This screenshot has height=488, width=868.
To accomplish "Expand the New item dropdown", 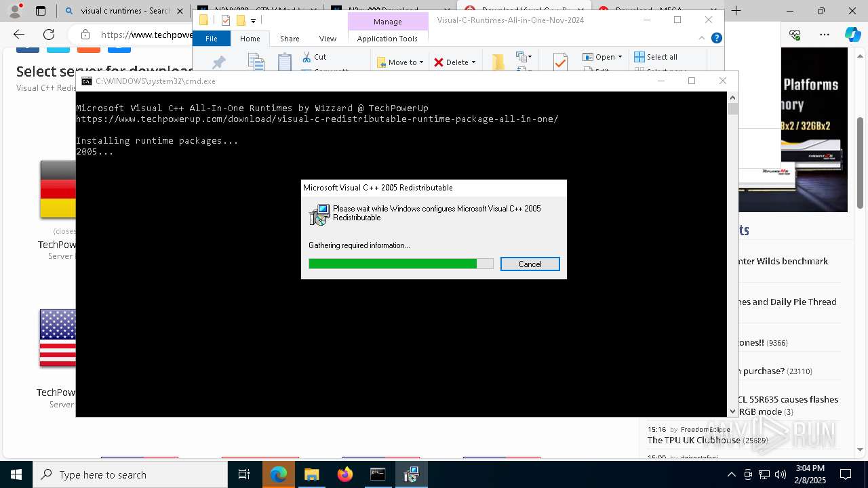I will [524, 57].
